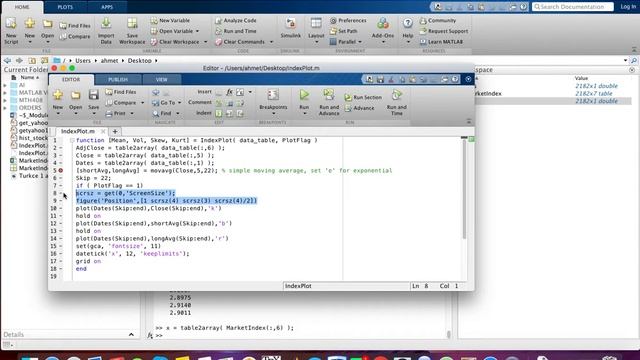Add new editor tab with plus

(x=115, y=131)
